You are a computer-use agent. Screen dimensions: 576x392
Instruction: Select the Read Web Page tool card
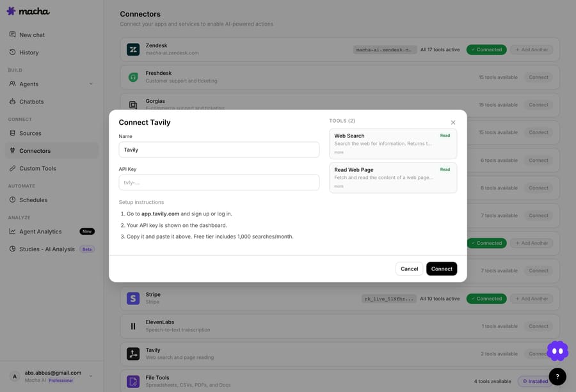pyautogui.click(x=393, y=178)
